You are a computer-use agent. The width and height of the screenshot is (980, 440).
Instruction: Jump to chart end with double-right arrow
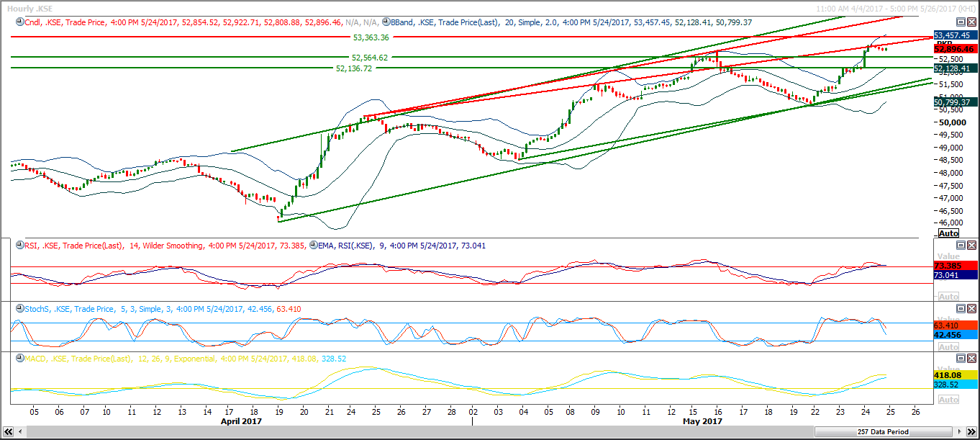pyautogui.click(x=973, y=432)
